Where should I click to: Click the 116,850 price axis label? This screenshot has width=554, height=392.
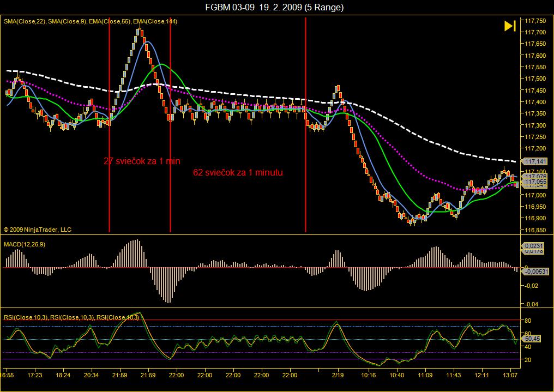[535, 230]
